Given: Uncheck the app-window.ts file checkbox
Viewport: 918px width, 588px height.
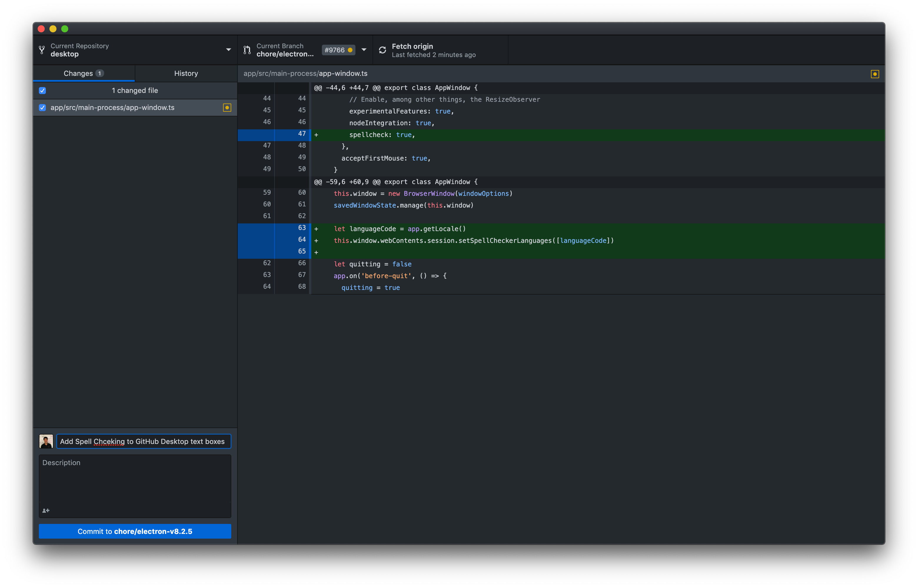Looking at the screenshot, I should [42, 108].
